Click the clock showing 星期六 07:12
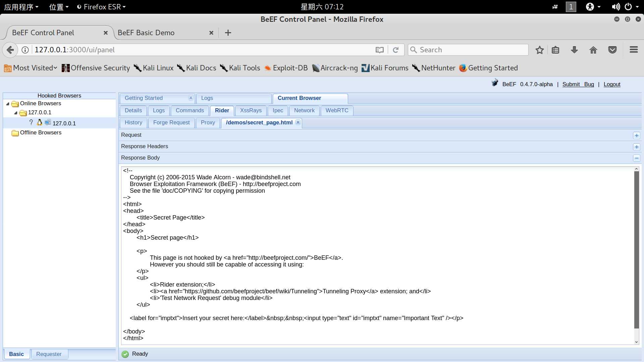Screen dimensions: 644x362 (x=322, y=7)
